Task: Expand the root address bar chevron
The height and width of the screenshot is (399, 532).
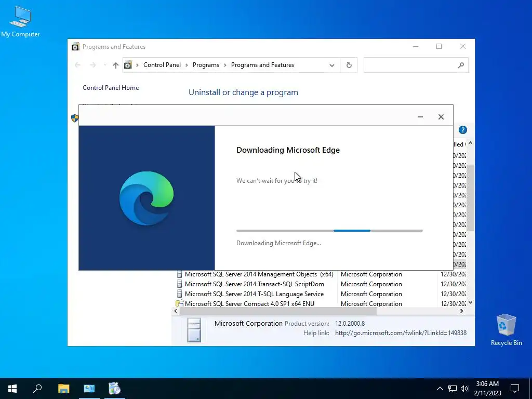Action: (x=137, y=65)
